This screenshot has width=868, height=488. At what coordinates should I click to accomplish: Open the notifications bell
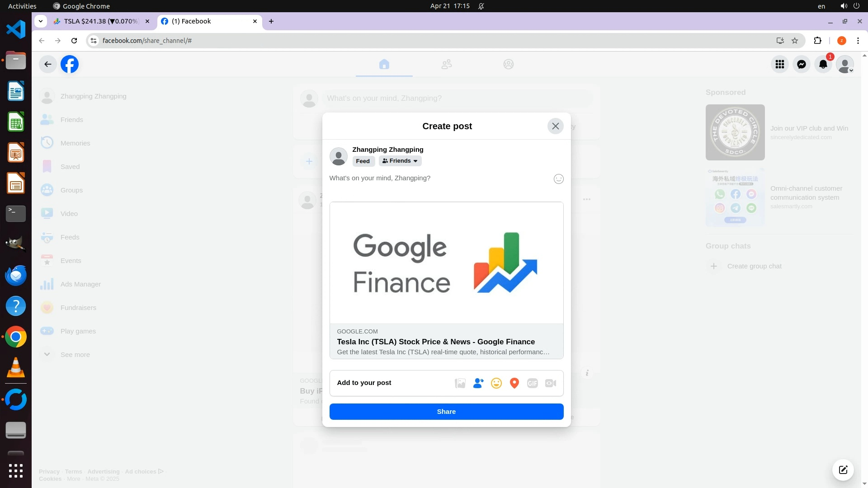tap(823, 64)
